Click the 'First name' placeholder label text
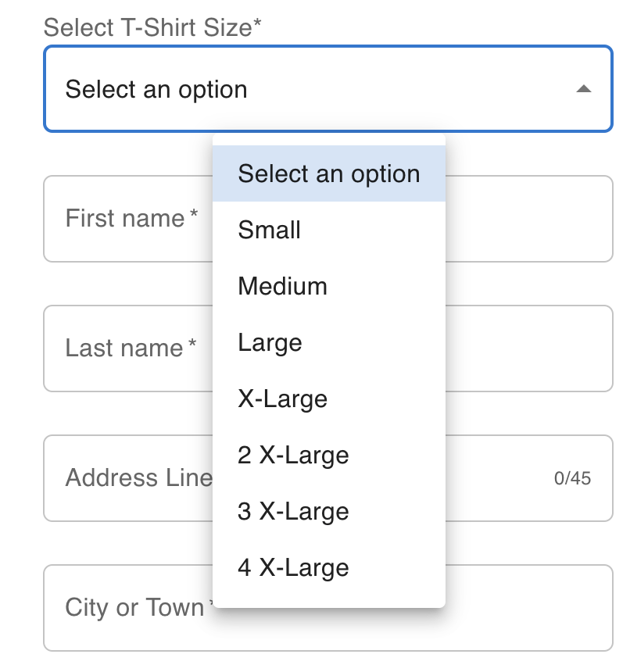 125,218
